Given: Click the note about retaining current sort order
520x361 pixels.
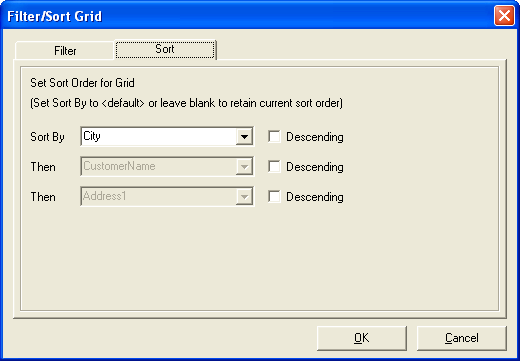Looking at the screenshot, I should (186, 103).
